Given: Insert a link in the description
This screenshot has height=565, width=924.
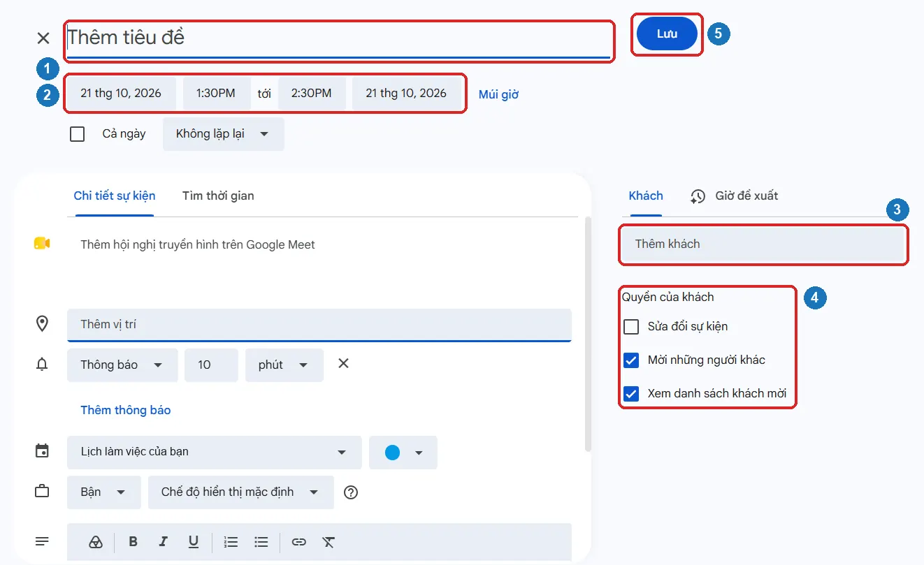Looking at the screenshot, I should (299, 542).
